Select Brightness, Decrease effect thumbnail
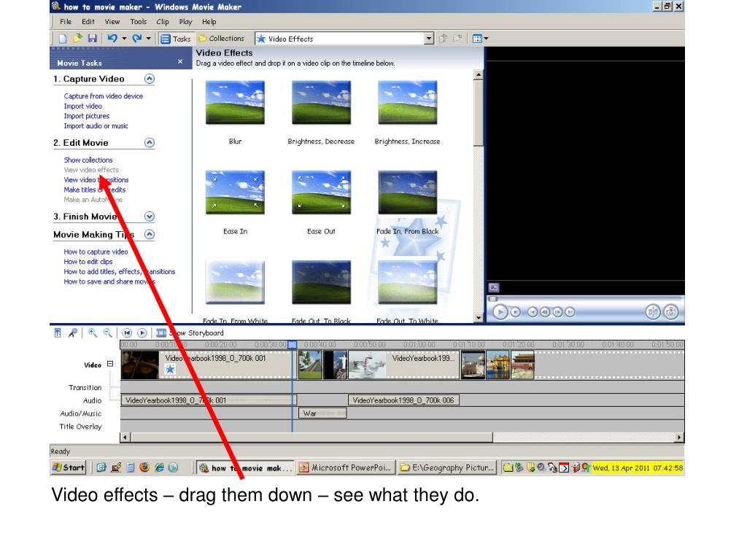This screenshot has height=560, width=747. click(x=321, y=102)
